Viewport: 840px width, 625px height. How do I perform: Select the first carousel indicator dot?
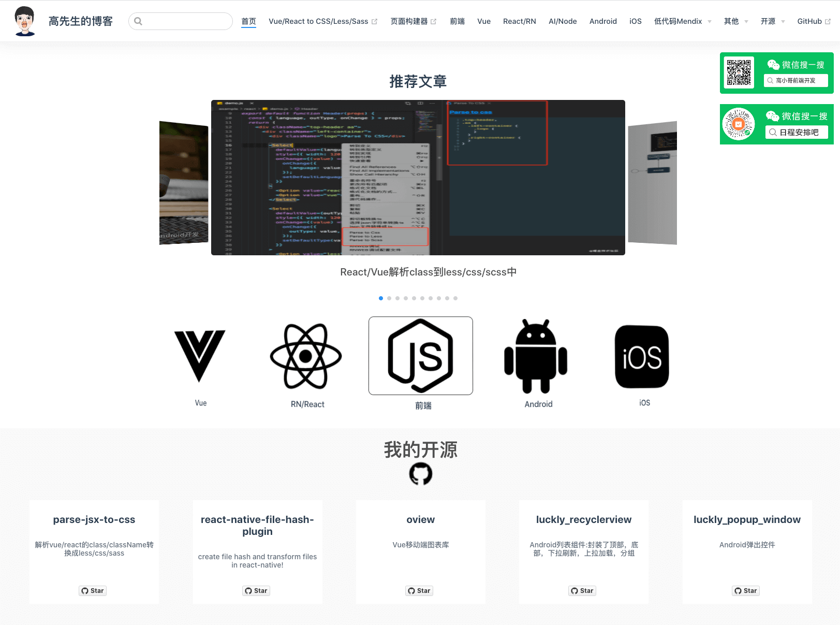click(381, 298)
